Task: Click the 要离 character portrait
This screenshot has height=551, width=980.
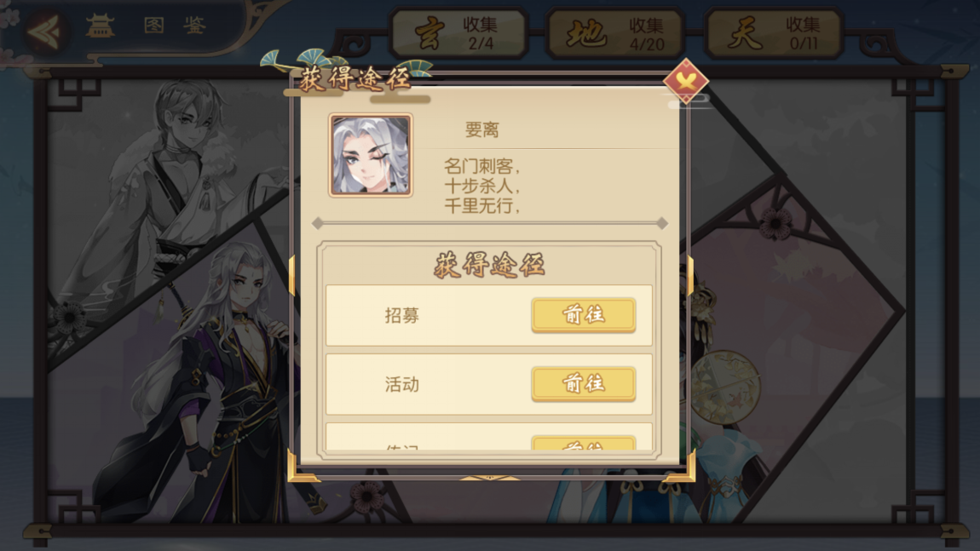Action: (x=371, y=155)
